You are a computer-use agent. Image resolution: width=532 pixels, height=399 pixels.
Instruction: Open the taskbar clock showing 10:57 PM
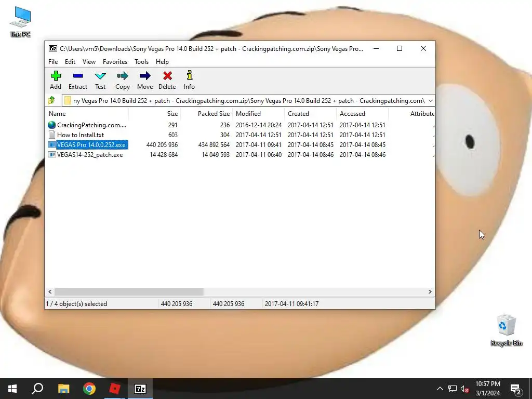(487, 389)
